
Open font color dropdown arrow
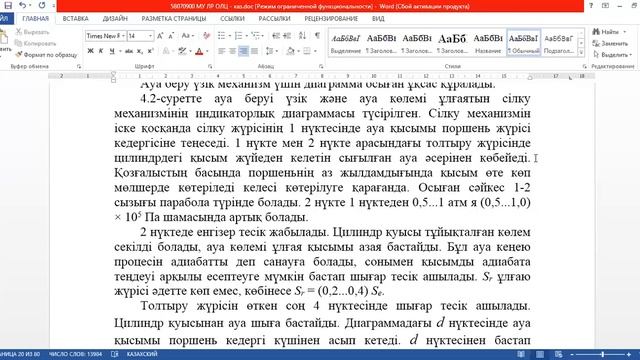tap(207, 51)
